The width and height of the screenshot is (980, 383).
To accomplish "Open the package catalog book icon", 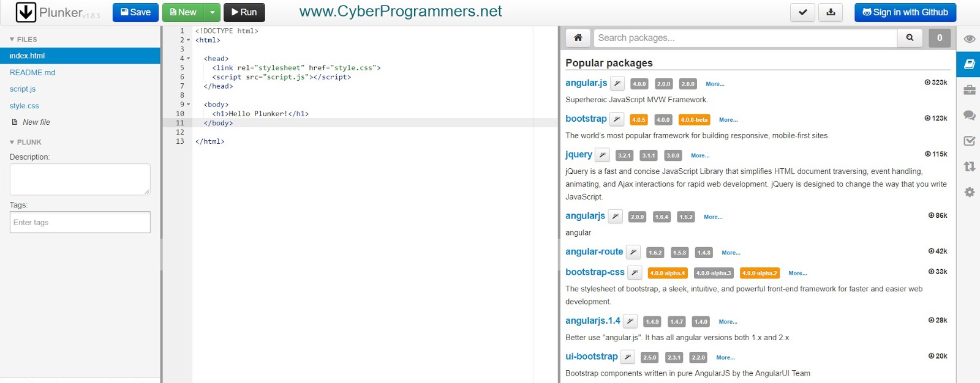I will [x=969, y=64].
